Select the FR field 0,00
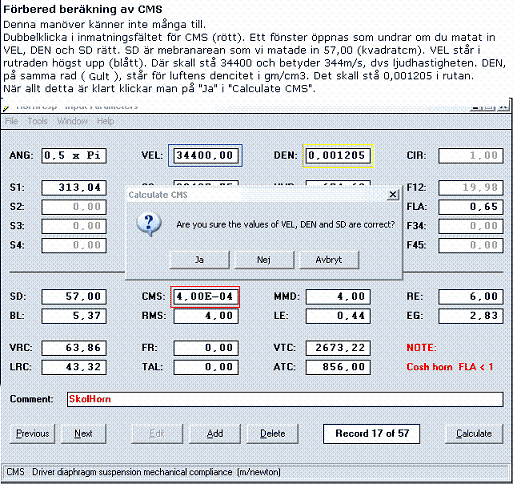513x484 pixels. pos(206,348)
